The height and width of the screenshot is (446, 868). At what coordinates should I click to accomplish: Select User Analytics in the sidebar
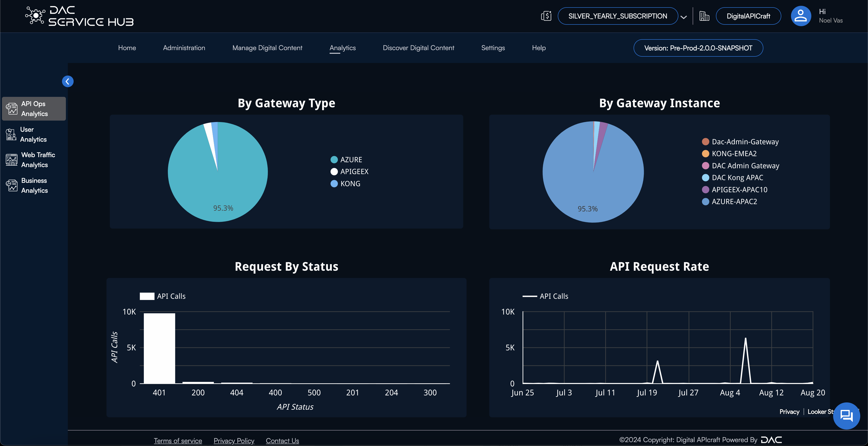point(34,134)
